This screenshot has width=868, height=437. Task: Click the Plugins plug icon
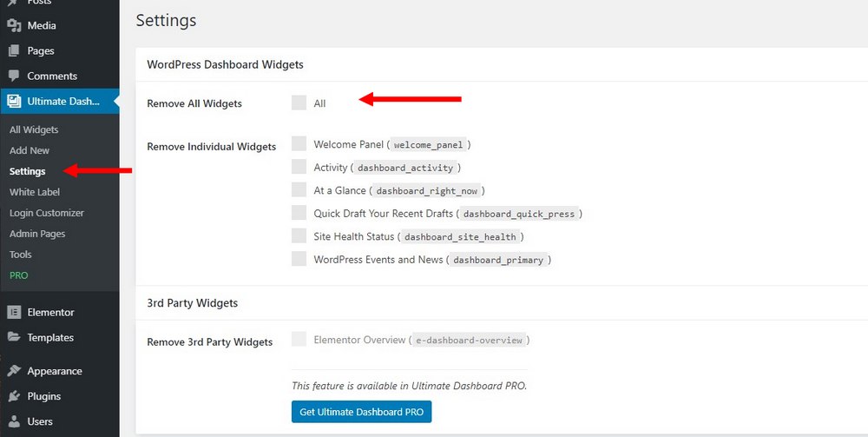[14, 396]
